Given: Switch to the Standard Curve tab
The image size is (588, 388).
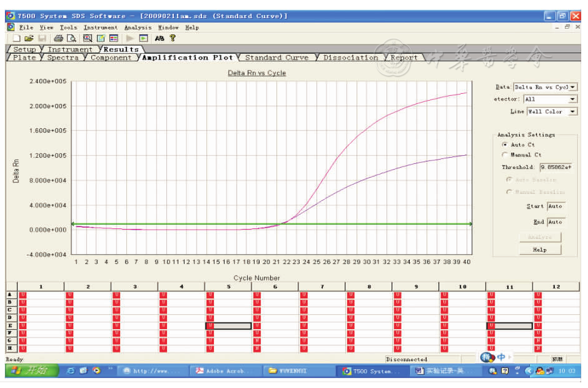Looking at the screenshot, I should (x=276, y=58).
